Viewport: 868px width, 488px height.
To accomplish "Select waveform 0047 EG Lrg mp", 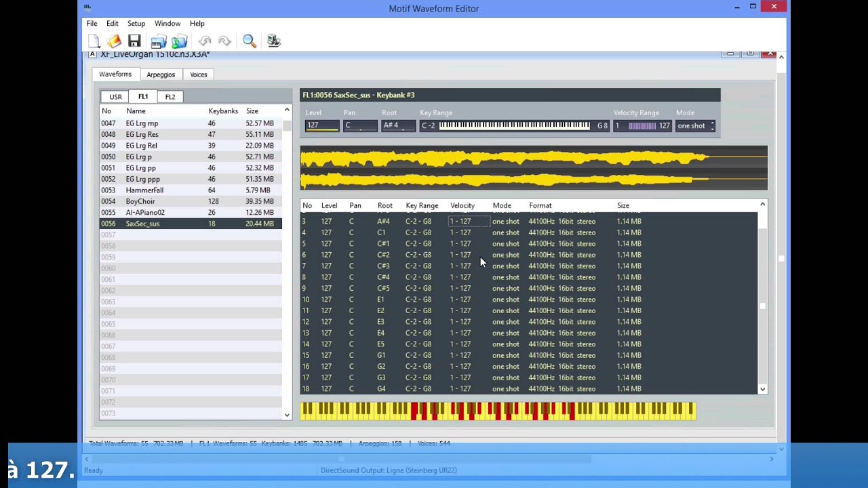I will (191, 123).
